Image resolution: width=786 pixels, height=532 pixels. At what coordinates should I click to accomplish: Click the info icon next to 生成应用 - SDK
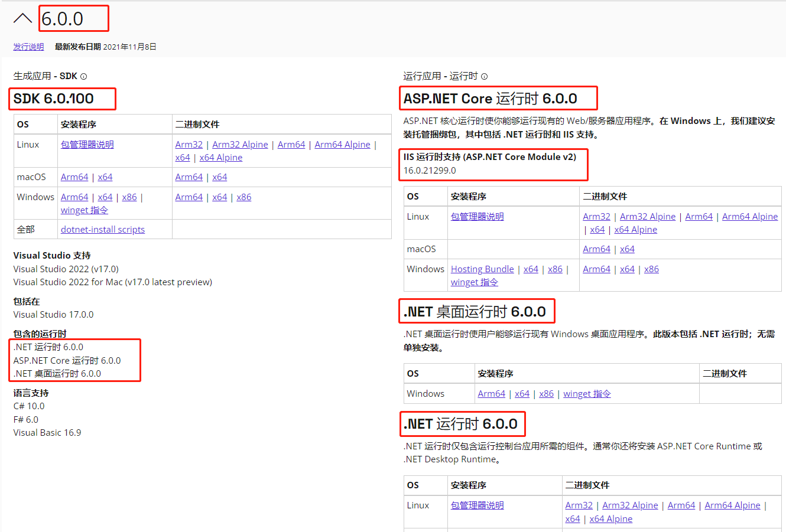[84, 76]
